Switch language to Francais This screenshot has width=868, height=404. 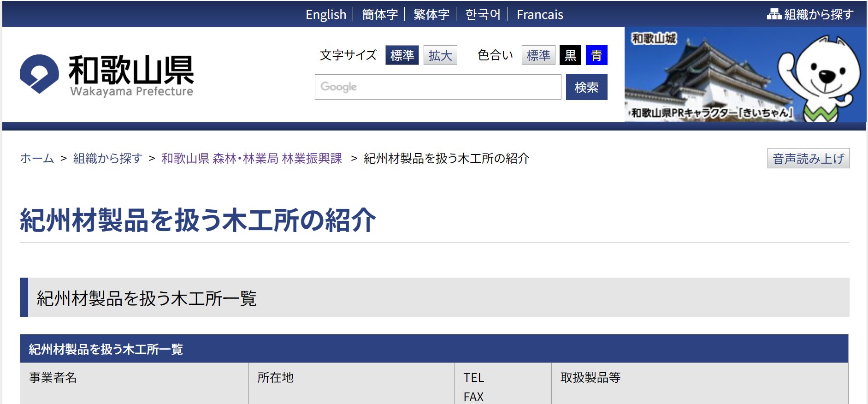pyautogui.click(x=540, y=14)
